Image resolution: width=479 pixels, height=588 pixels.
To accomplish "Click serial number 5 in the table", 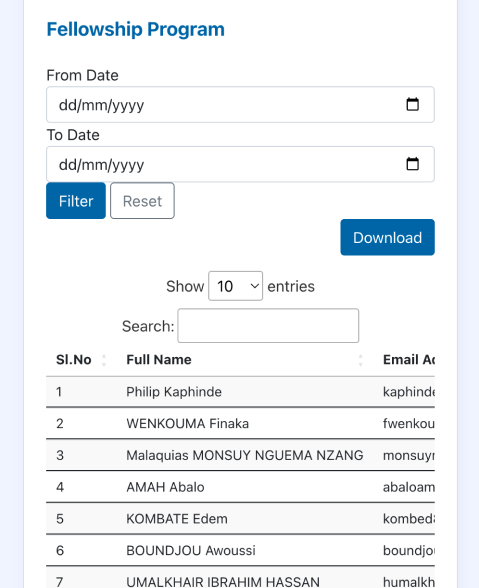I will [60, 519].
